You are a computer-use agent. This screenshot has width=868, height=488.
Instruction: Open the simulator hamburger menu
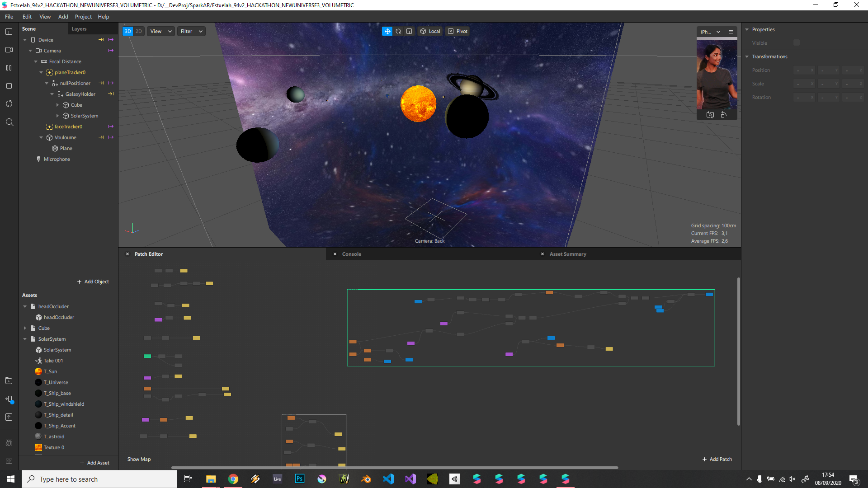731,32
